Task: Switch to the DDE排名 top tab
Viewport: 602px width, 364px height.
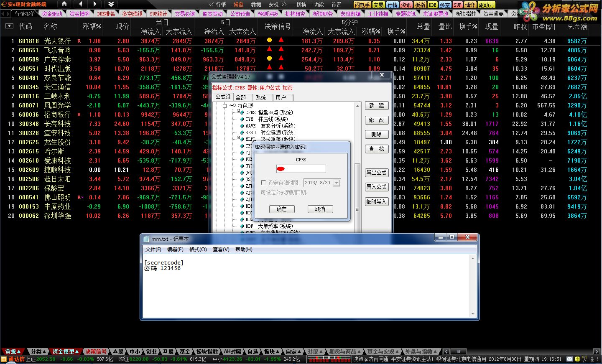Action: (106, 14)
